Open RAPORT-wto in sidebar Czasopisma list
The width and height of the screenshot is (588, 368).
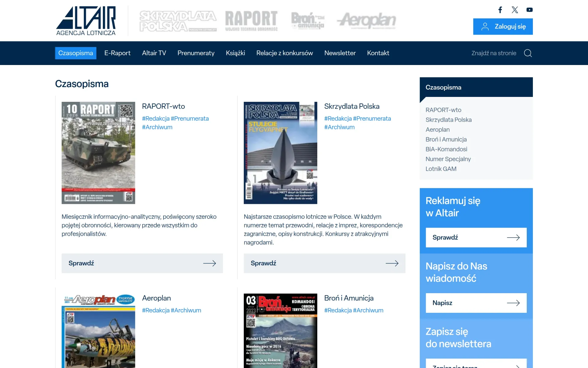click(443, 110)
